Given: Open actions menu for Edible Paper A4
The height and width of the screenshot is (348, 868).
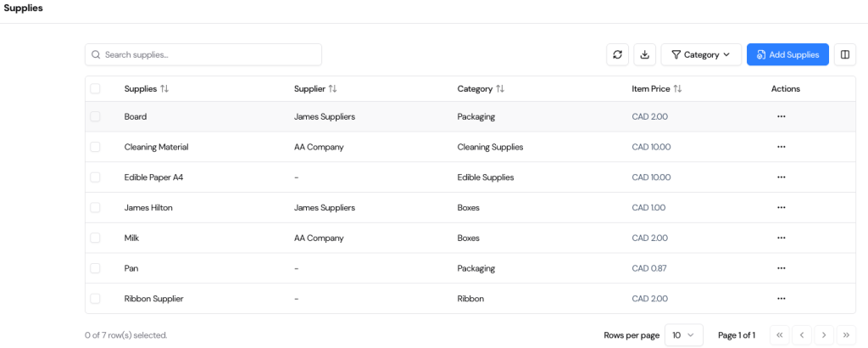Looking at the screenshot, I should 781,177.
